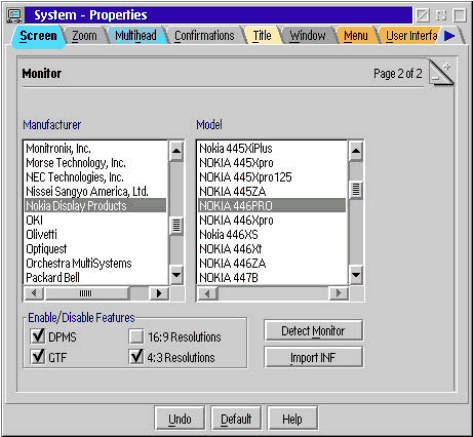Image resolution: width=473 pixels, height=437 pixels.
Task: Click the Help button
Action: tap(292, 419)
